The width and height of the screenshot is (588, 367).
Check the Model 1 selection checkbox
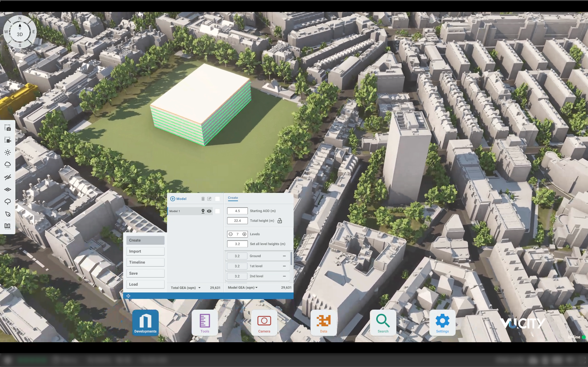[218, 211]
